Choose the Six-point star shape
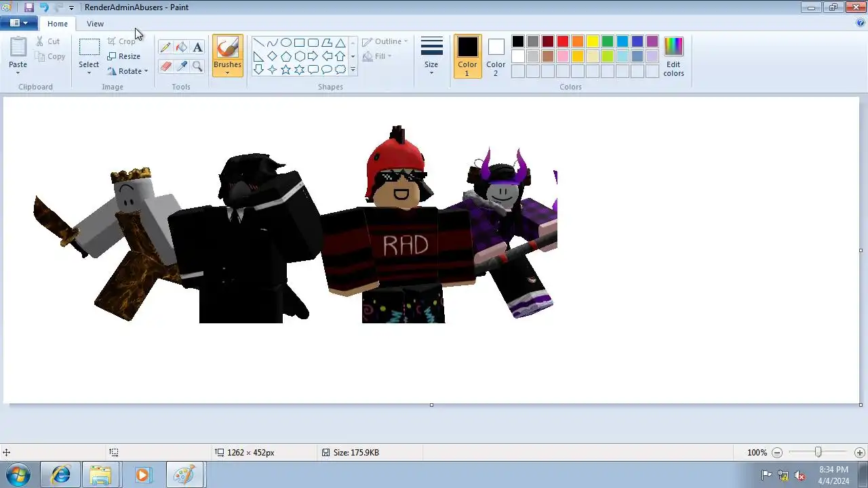Image resolution: width=868 pixels, height=488 pixels. tap(299, 69)
